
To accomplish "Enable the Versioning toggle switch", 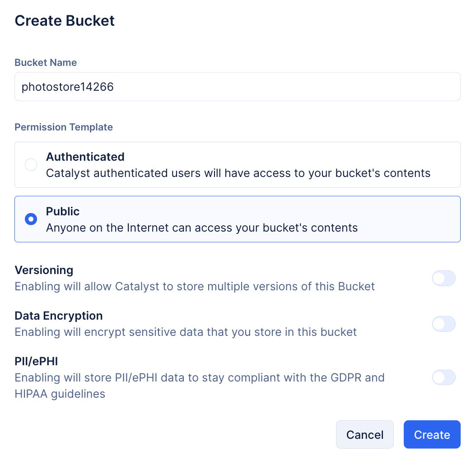I will coord(443,279).
